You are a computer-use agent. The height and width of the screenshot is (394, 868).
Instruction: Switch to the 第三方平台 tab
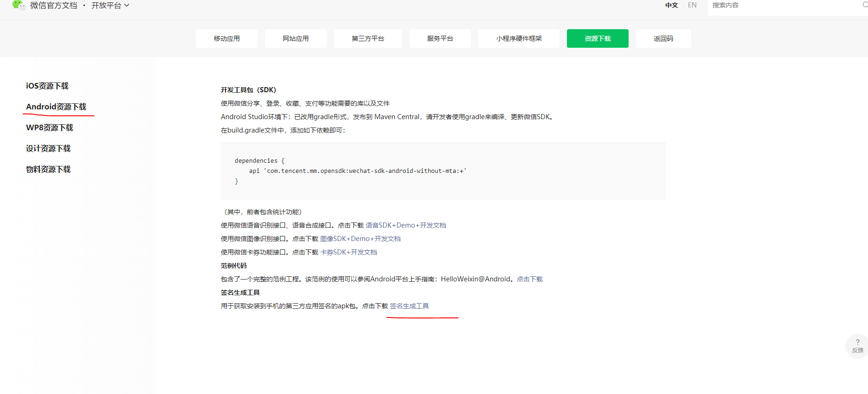368,38
